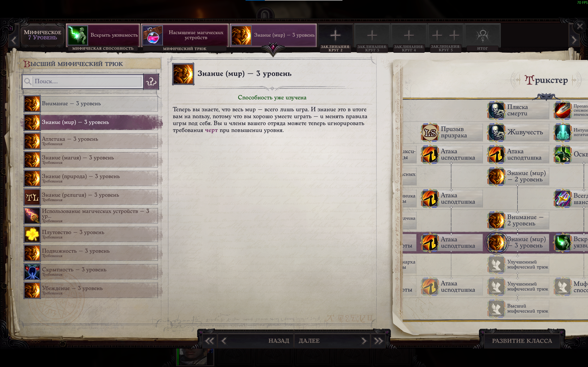The height and width of the screenshot is (367, 588).
Task: Select the Пляска смерти skull icon
Action: 496,110
